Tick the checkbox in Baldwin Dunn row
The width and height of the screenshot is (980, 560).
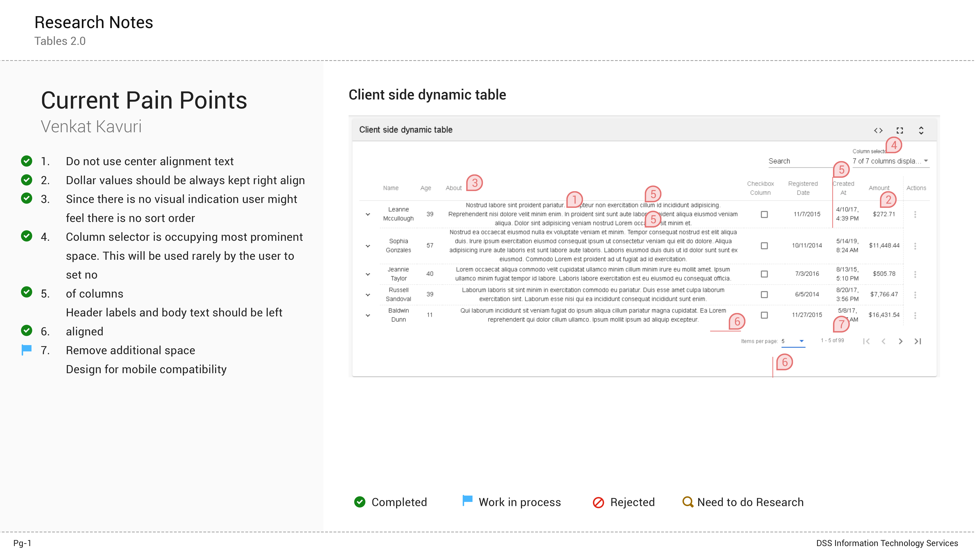click(x=764, y=315)
